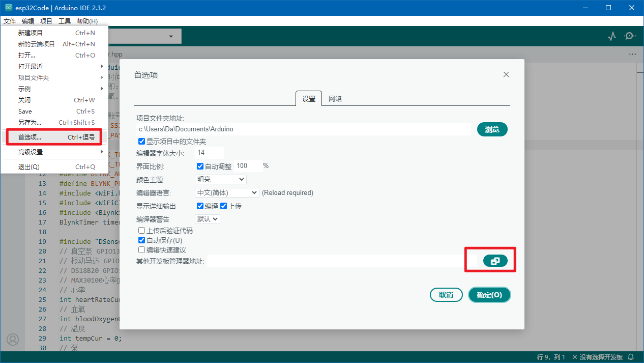
Task: Select 新建项目 from the file menu
Action: click(x=54, y=33)
